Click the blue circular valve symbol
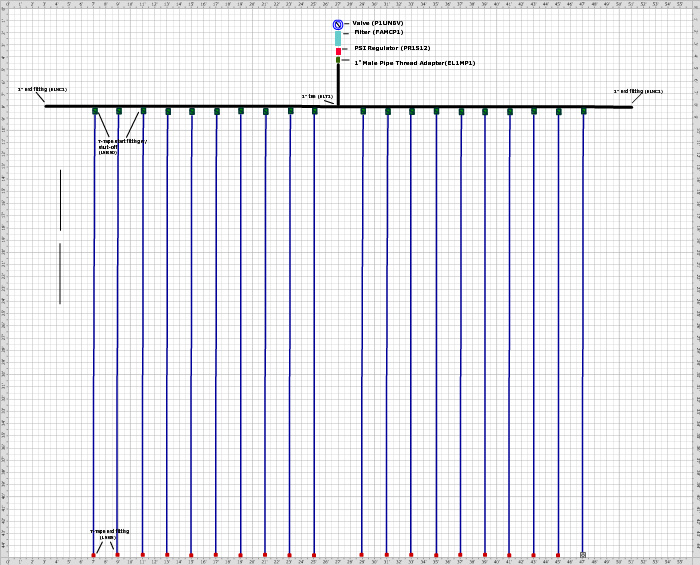700x565 pixels. pyautogui.click(x=338, y=24)
